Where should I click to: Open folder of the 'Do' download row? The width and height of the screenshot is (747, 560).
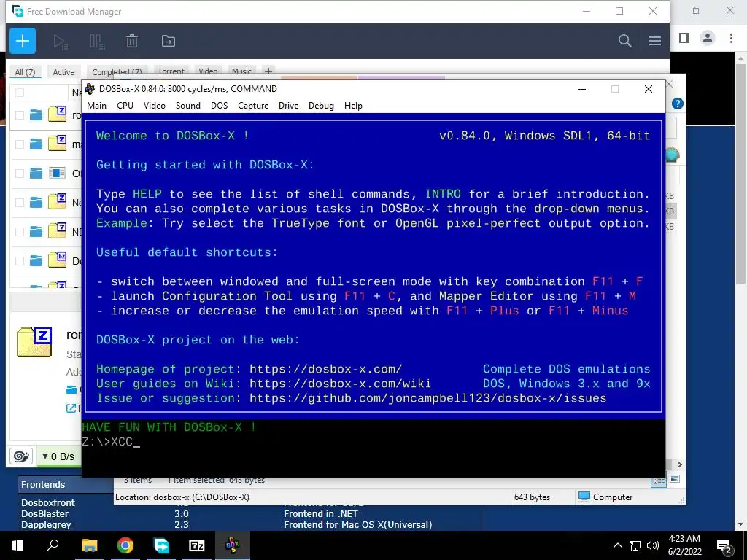36,260
